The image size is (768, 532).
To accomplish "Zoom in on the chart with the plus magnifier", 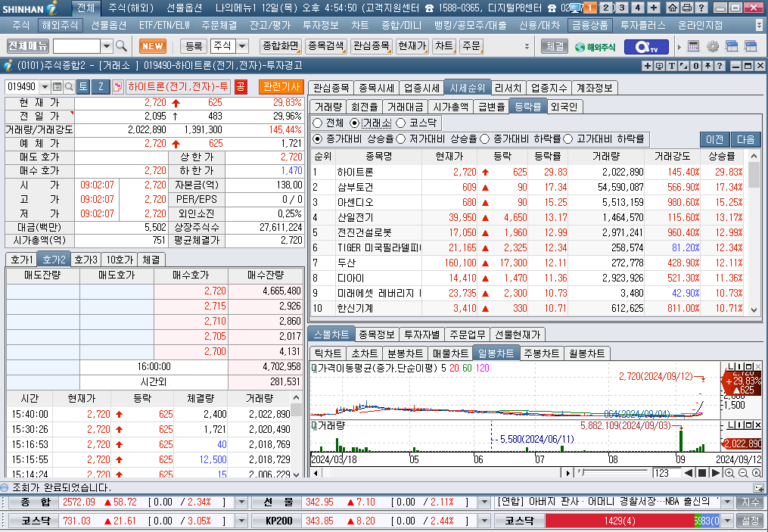I will coord(729,473).
